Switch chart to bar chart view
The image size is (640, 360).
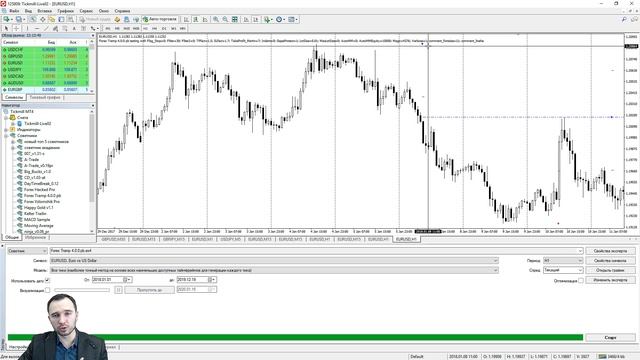tap(186, 19)
